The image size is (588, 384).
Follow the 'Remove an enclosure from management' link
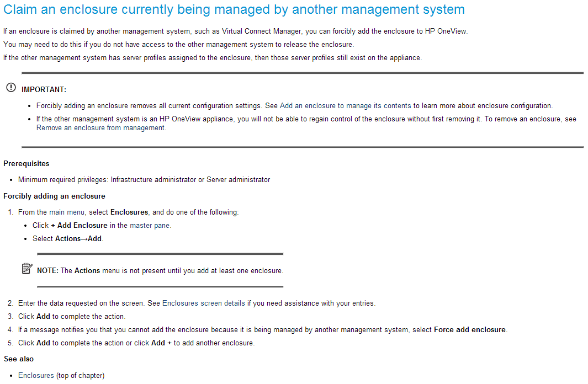100,128
